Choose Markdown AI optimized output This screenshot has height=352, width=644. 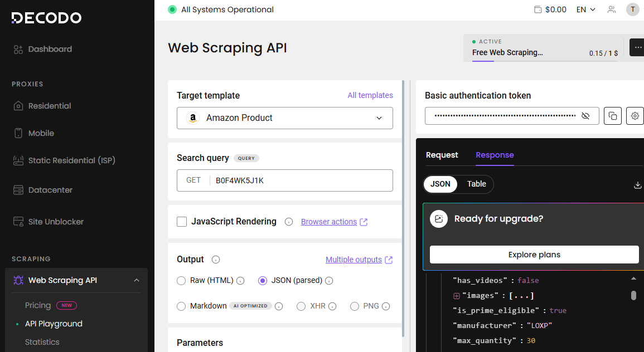click(181, 306)
